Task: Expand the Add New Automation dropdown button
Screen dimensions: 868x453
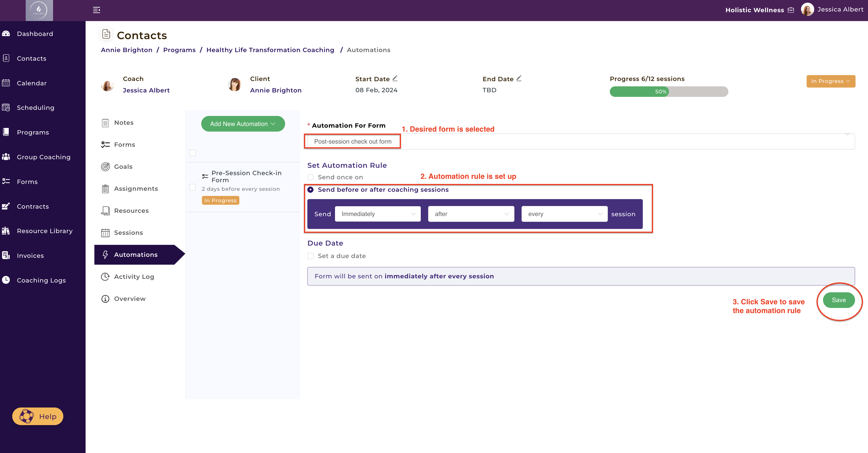Action: [x=243, y=124]
